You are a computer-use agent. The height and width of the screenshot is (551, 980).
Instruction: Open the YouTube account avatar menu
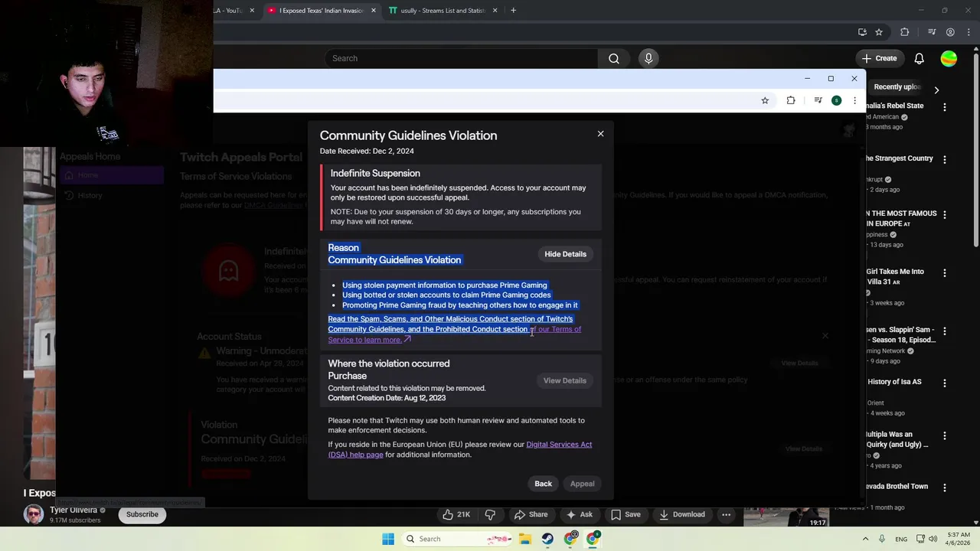[x=949, y=58]
